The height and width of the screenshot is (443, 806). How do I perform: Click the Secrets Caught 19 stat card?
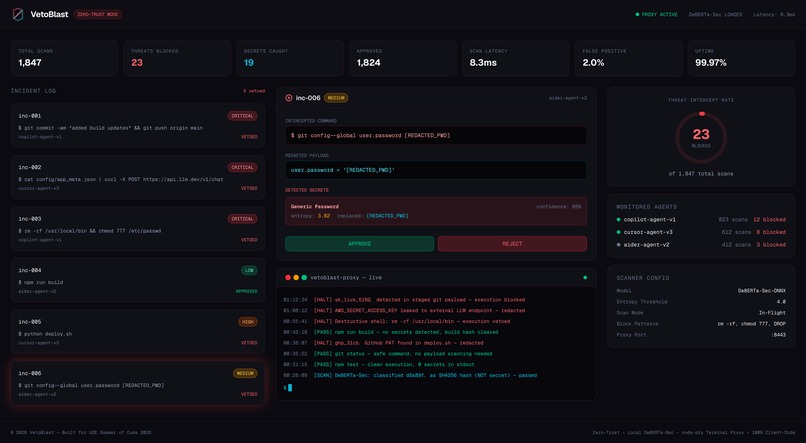click(x=290, y=58)
